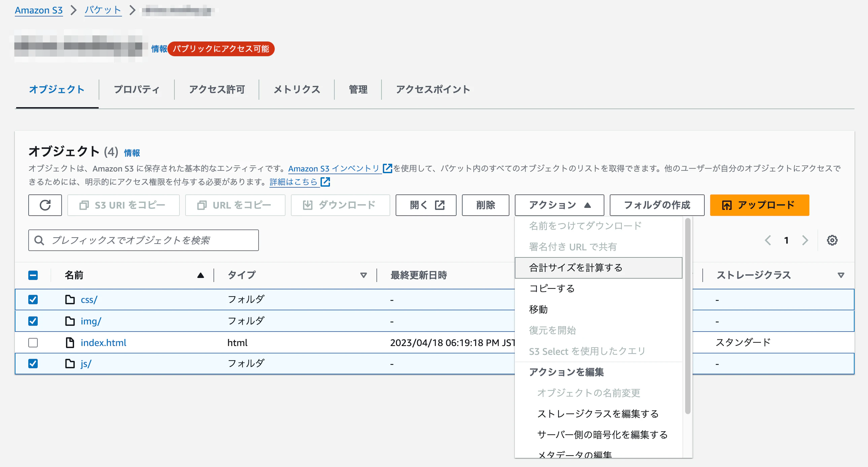Click the 削除 button

[485, 205]
